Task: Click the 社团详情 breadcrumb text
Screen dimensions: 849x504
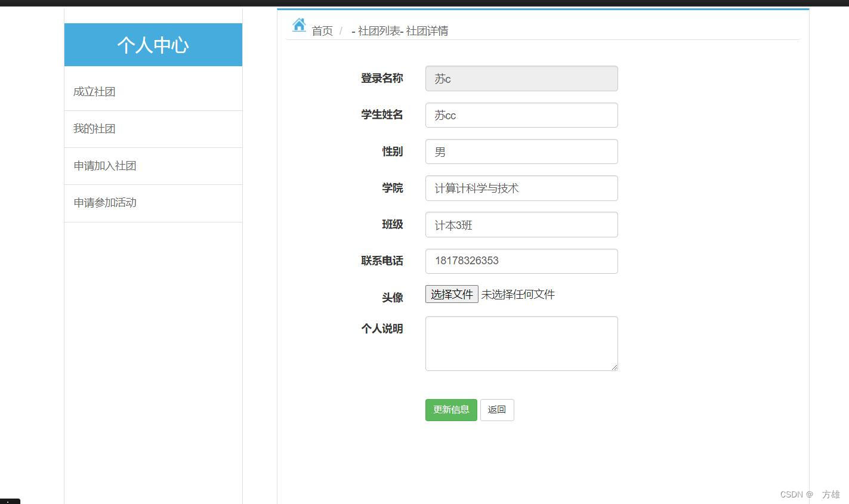Action: click(427, 31)
